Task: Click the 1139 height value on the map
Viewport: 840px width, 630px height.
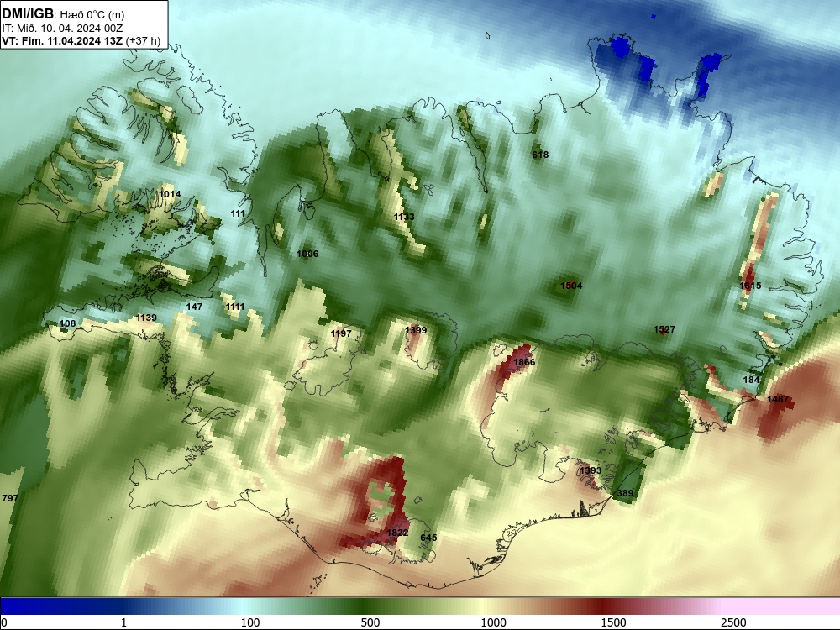Action: [x=146, y=318]
